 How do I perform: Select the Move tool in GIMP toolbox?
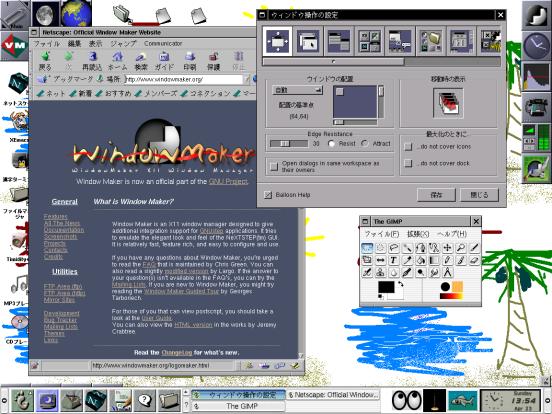[447, 248]
